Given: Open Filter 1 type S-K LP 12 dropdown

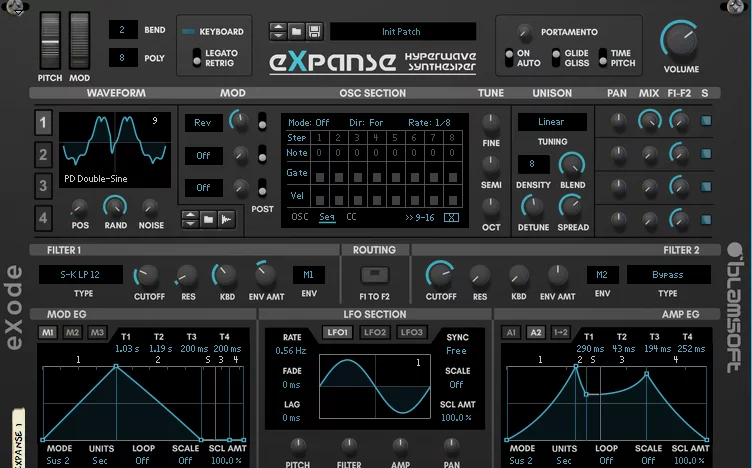Looking at the screenshot, I should click(x=81, y=275).
